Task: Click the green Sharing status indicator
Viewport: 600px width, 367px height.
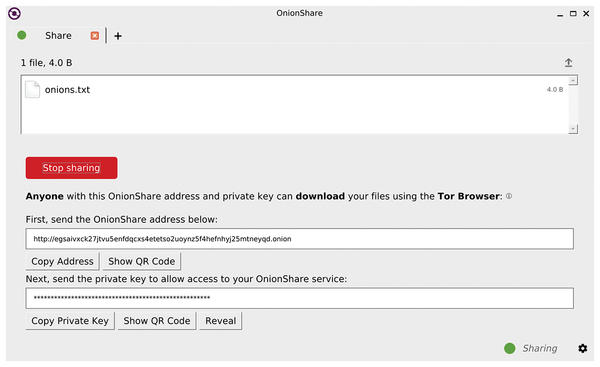Action: [510, 348]
